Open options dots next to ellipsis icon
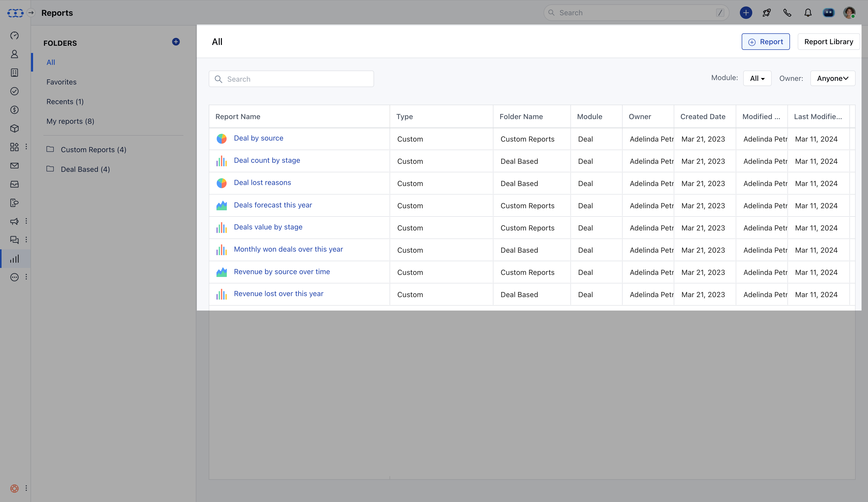Viewport: 868px width, 502px height. [26, 277]
